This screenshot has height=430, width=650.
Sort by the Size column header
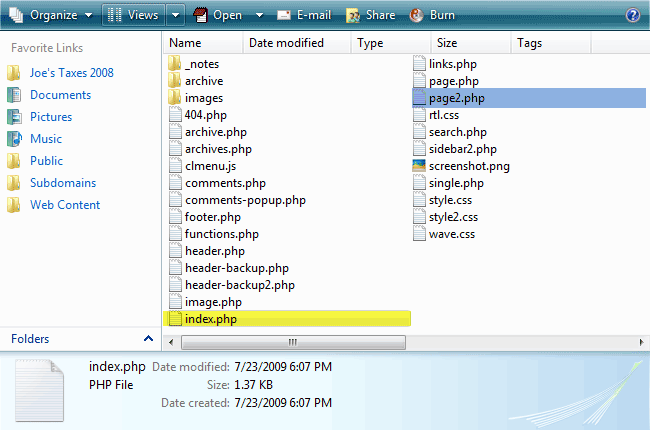tap(471, 43)
